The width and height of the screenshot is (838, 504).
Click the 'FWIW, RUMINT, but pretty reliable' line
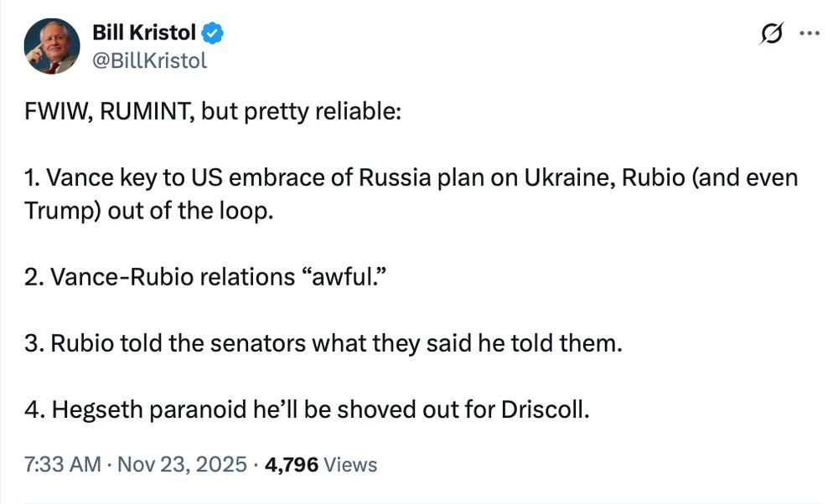213,111
